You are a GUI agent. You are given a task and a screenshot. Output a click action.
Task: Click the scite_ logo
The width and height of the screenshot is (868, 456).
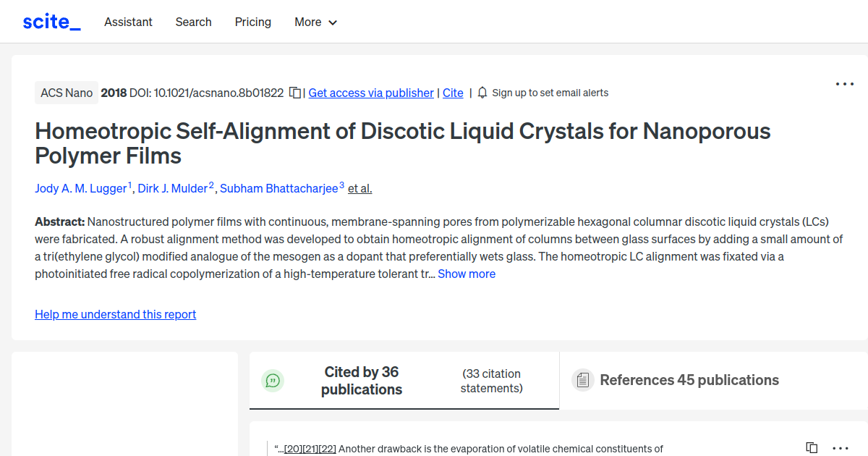point(51,21)
